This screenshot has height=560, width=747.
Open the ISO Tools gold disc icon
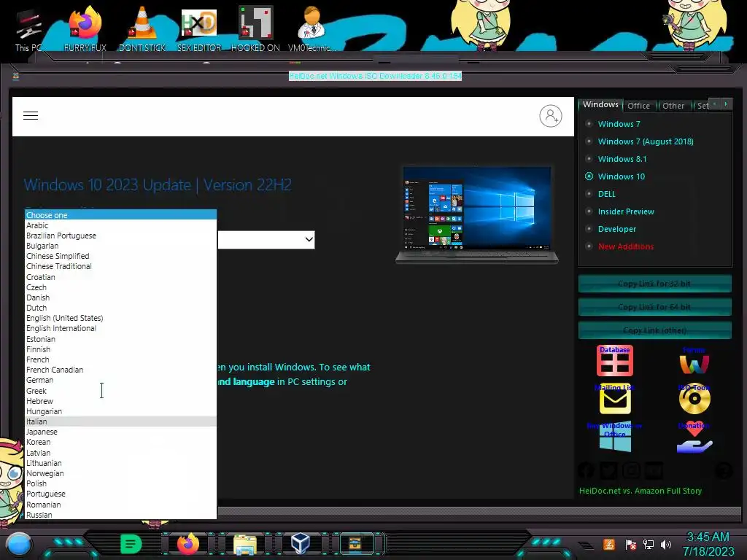(694, 399)
